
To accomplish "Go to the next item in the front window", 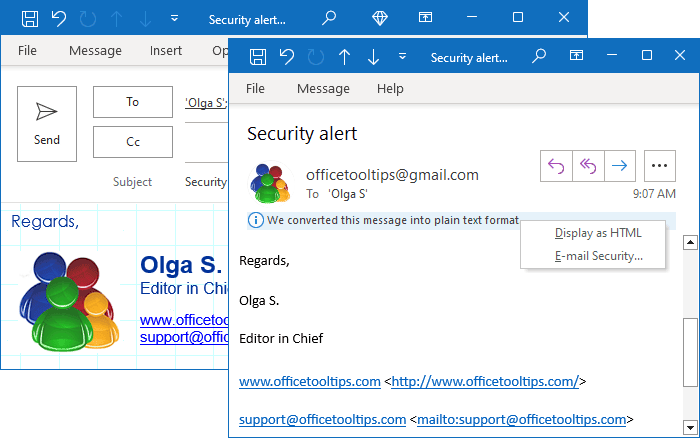I will [x=373, y=57].
